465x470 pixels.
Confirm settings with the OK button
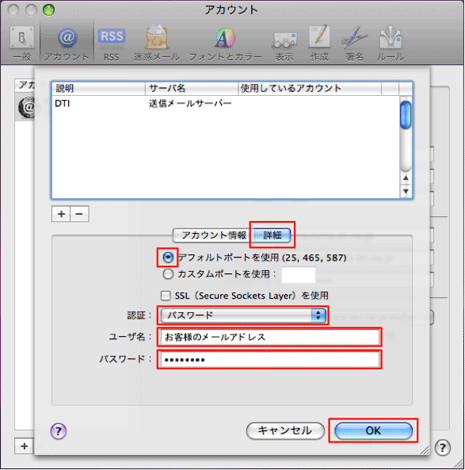pos(373,431)
